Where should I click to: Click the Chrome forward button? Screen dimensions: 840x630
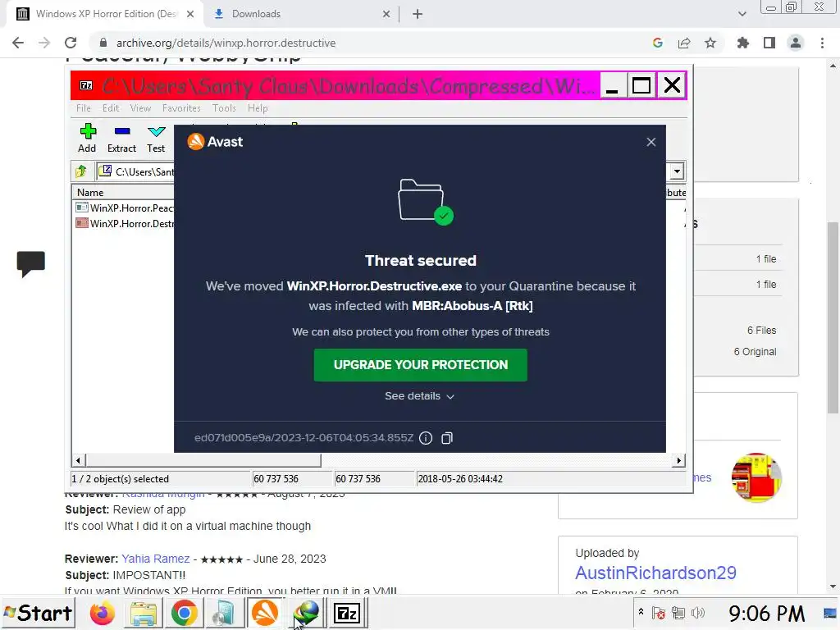44,43
